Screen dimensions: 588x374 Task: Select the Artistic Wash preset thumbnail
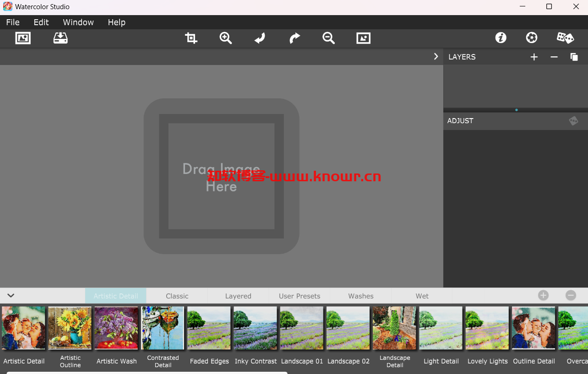pyautogui.click(x=116, y=328)
